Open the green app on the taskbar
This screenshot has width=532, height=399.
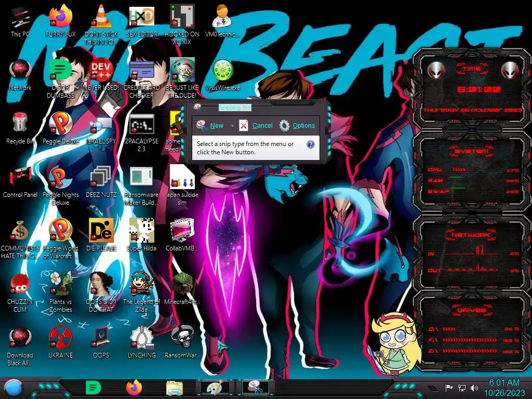point(94,388)
